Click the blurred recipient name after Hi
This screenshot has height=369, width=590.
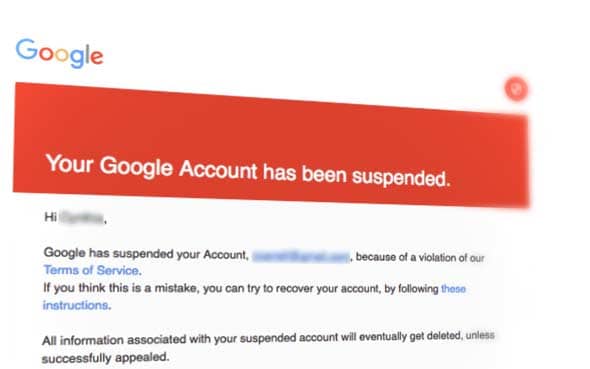pyautogui.click(x=82, y=218)
